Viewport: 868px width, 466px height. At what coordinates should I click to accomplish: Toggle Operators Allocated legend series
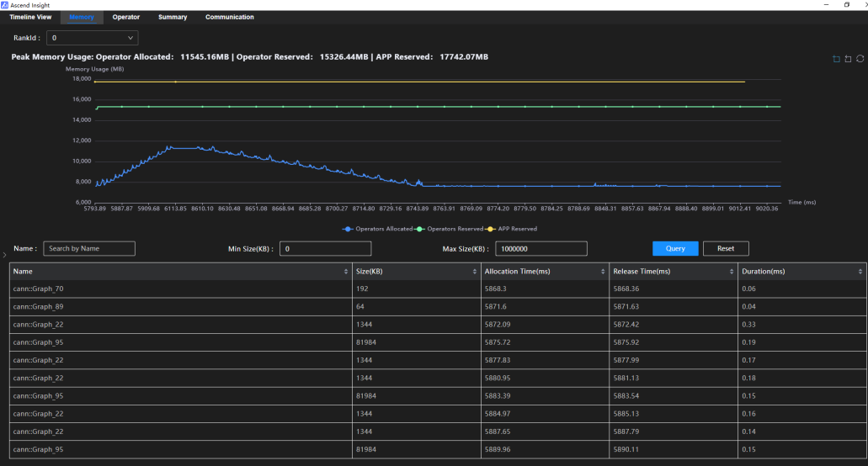click(x=378, y=229)
